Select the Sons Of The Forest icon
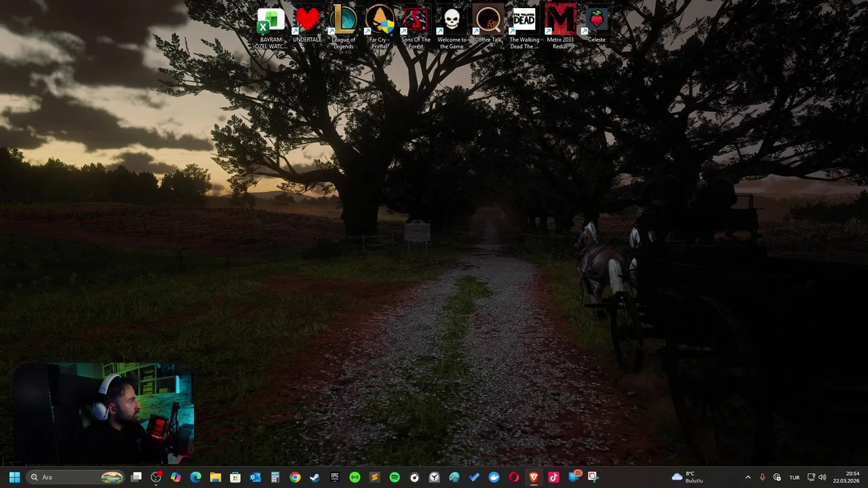This screenshot has width=868, height=488. 416,28
